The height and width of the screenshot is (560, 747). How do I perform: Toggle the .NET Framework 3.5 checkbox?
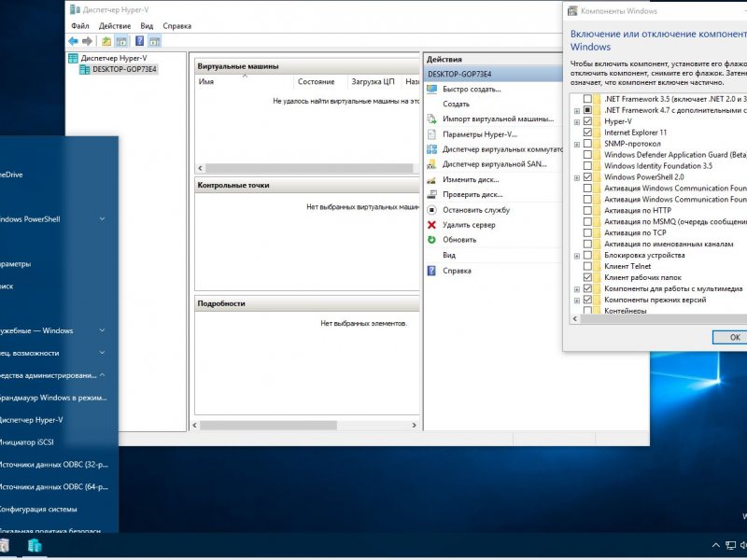587,99
